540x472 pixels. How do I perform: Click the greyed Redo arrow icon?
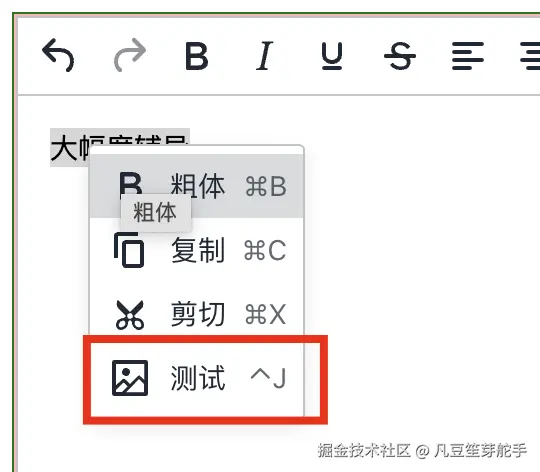coord(130,55)
